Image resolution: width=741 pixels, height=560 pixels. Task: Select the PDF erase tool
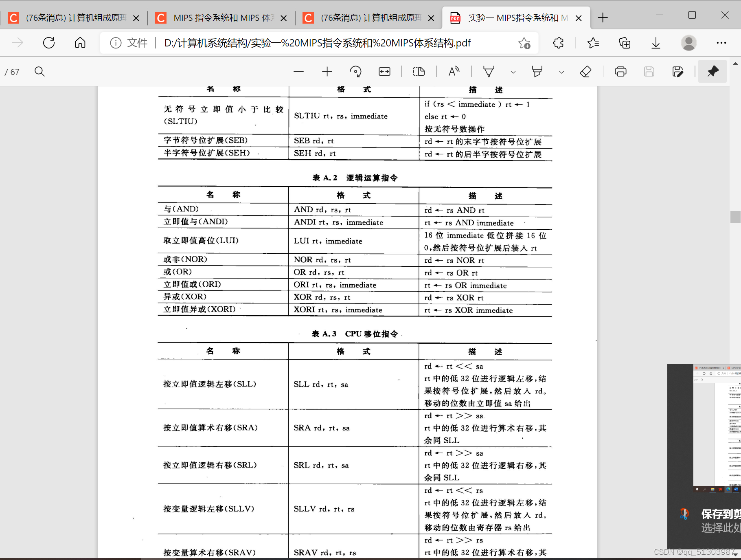pyautogui.click(x=585, y=72)
